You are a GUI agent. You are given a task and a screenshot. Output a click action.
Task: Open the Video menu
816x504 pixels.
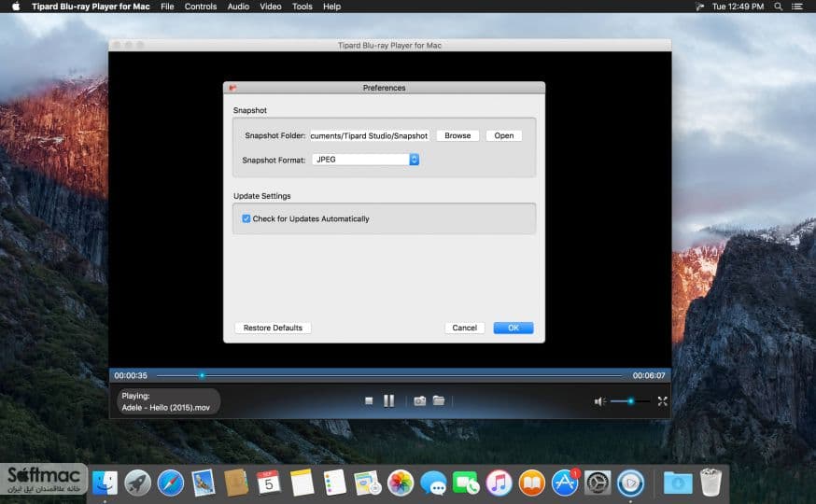pyautogui.click(x=271, y=7)
